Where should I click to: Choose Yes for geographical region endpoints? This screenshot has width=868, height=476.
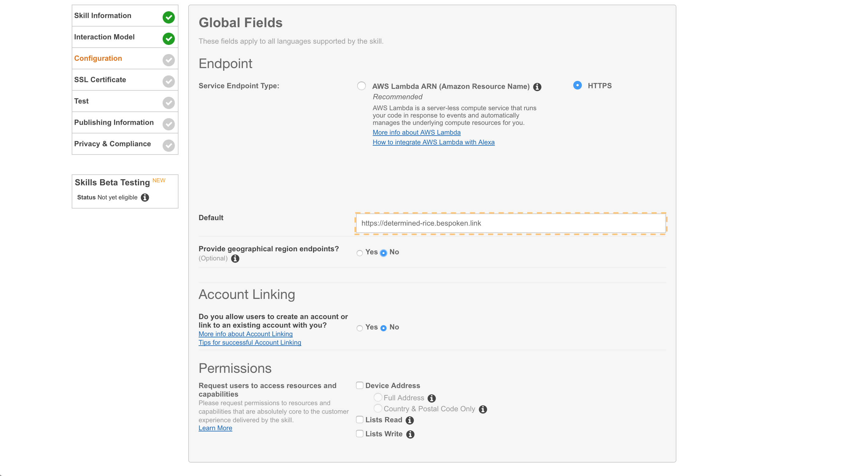tap(359, 253)
